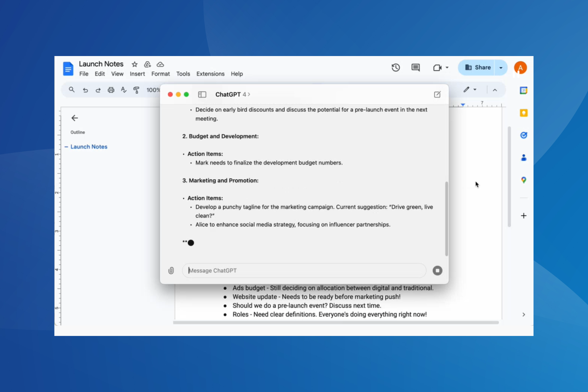Open the Extensions menu
Viewport: 588px width, 392px height.
coord(210,74)
